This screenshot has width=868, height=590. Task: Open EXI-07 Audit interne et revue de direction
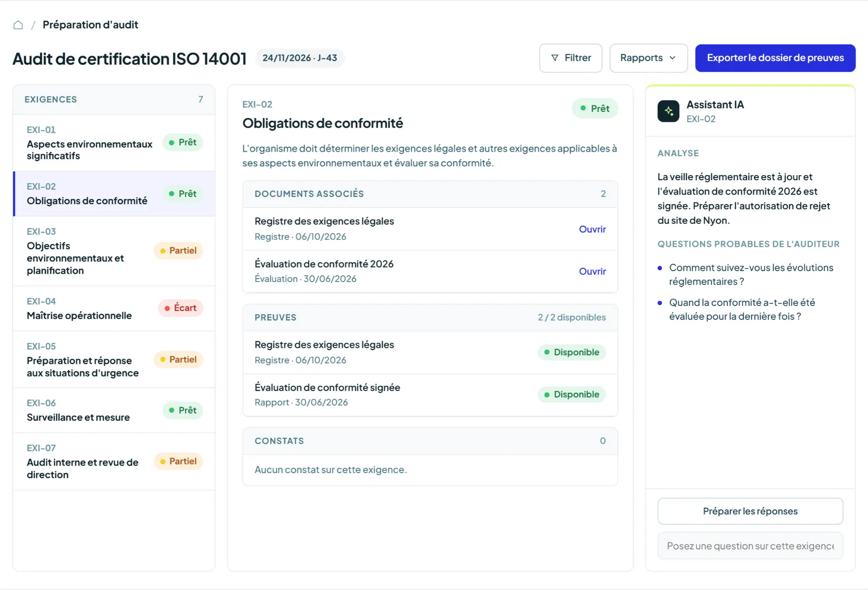(114, 461)
